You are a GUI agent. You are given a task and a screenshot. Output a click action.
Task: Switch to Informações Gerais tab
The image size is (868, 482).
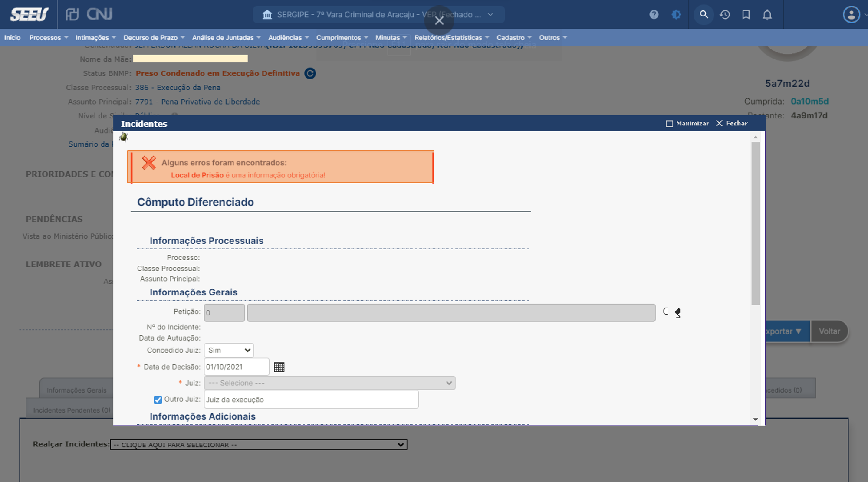(76, 390)
